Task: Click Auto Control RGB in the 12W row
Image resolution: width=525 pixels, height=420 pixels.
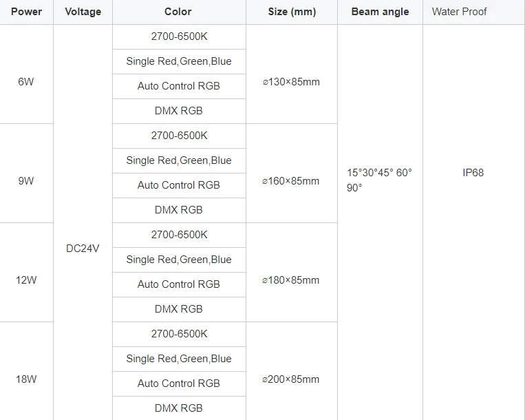Action: pos(179,284)
